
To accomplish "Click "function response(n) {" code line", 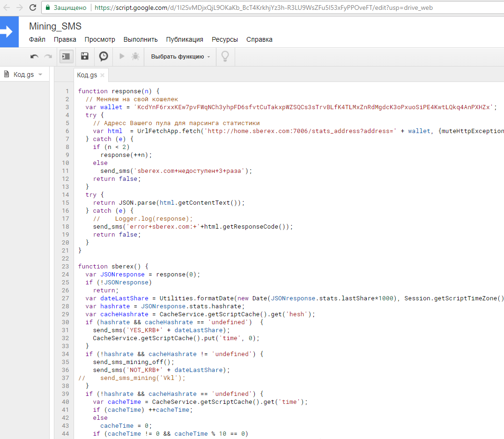I will [119, 91].
